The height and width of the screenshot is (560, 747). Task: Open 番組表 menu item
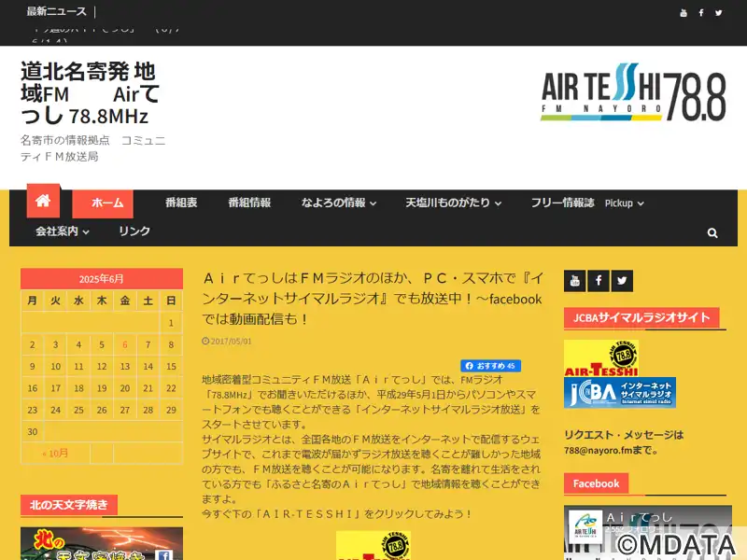[x=181, y=203]
